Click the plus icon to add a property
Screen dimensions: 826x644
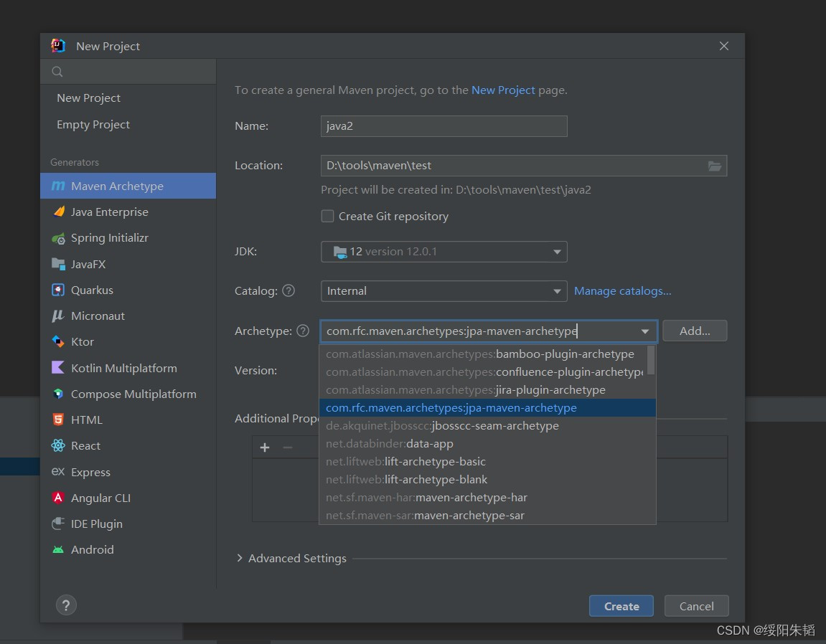(265, 448)
